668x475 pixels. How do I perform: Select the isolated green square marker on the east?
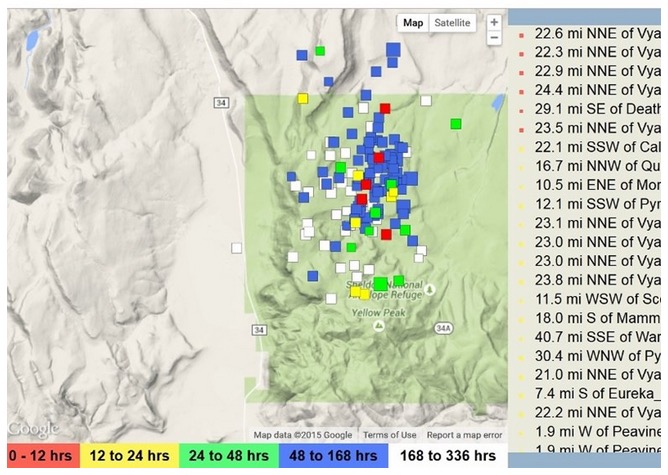456,124
